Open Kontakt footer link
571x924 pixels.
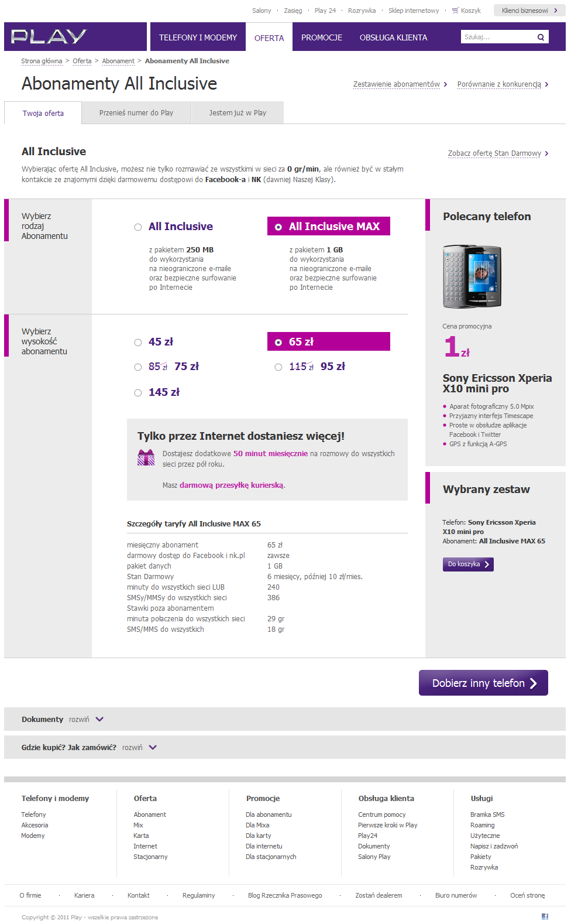coord(139,895)
